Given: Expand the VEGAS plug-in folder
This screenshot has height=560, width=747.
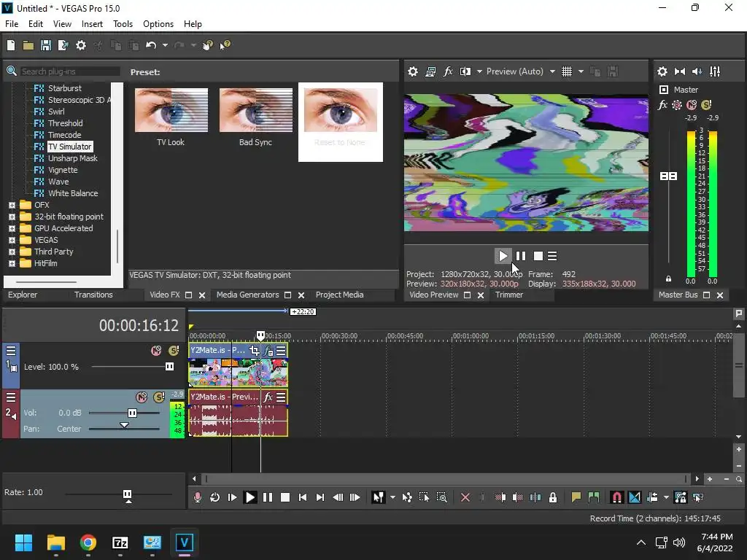Looking at the screenshot, I should point(12,240).
